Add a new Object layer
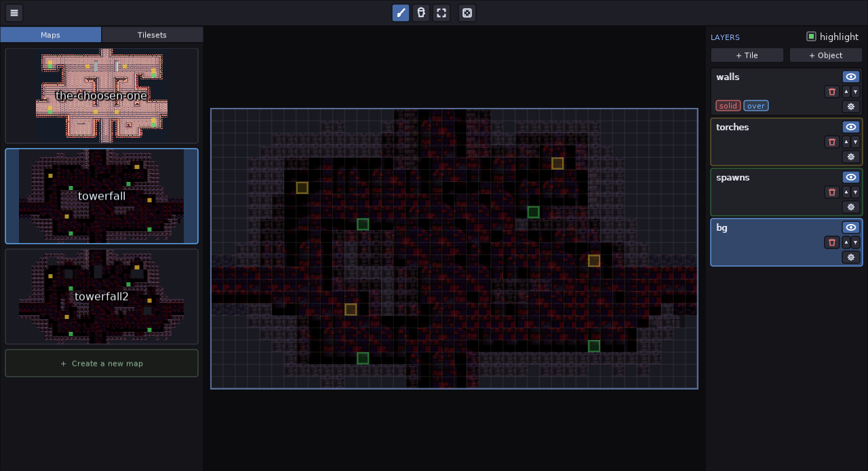This screenshot has width=868, height=471. pyautogui.click(x=826, y=55)
